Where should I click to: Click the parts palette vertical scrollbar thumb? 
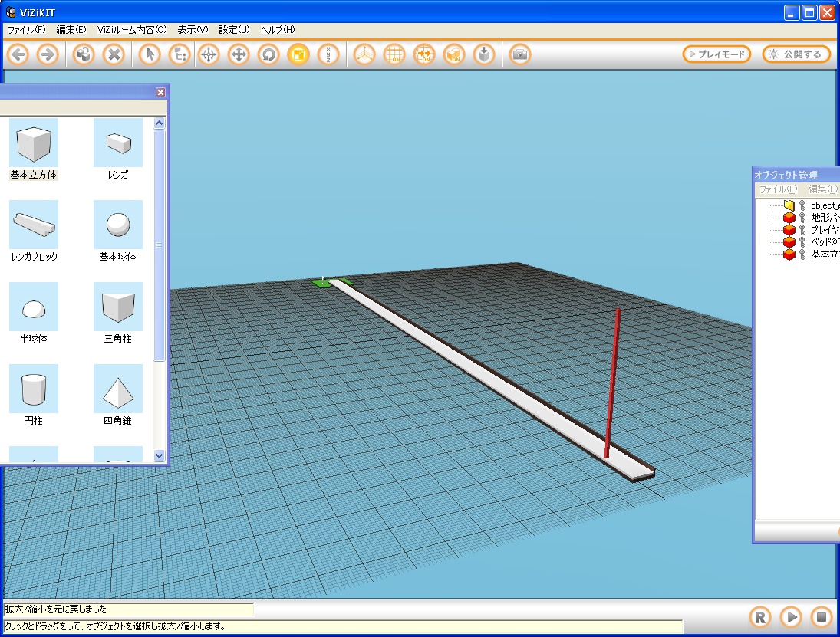point(160,245)
